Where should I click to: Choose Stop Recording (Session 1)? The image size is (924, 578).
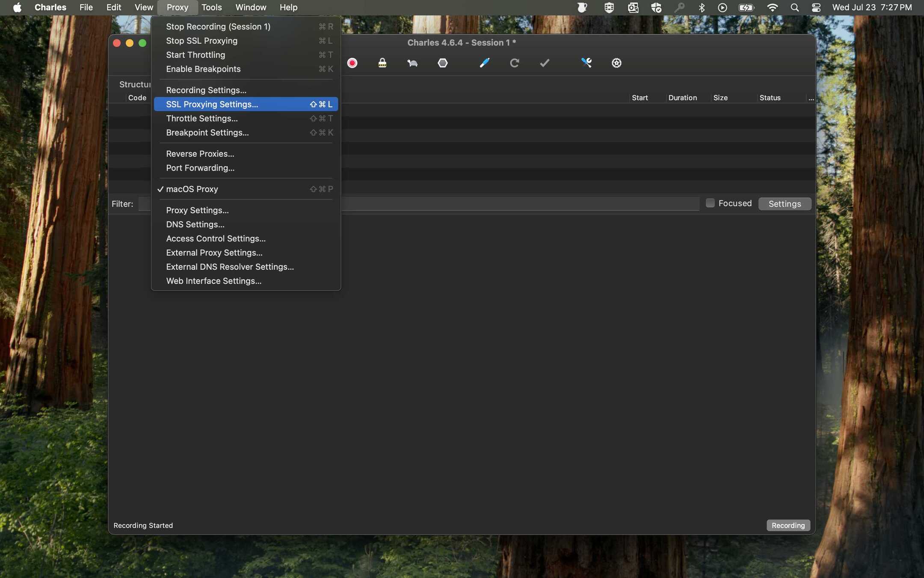[x=246, y=27]
